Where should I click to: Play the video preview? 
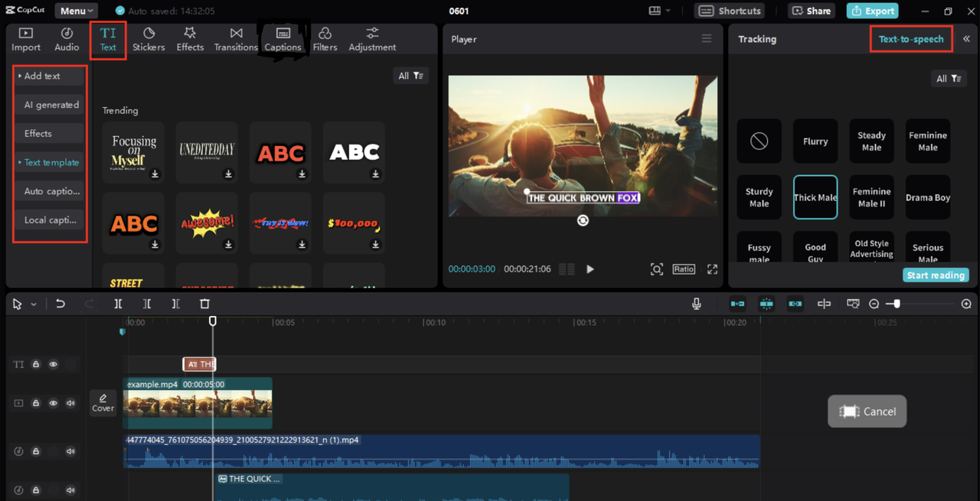coord(590,269)
